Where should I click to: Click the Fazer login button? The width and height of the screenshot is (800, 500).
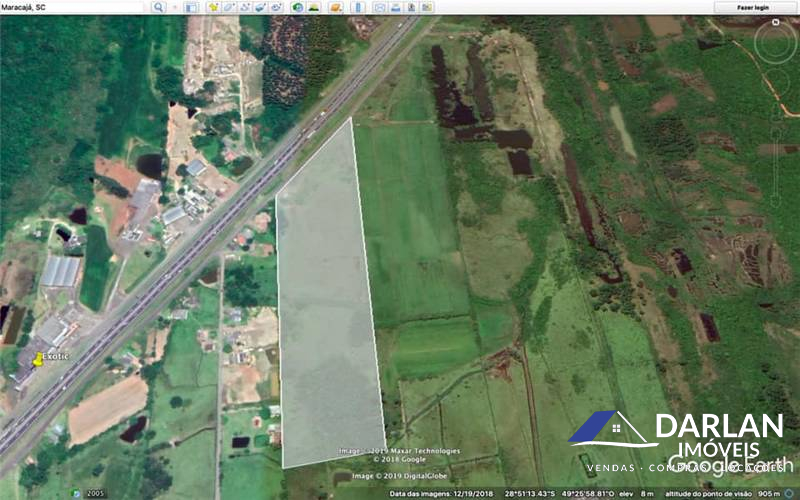click(753, 7)
